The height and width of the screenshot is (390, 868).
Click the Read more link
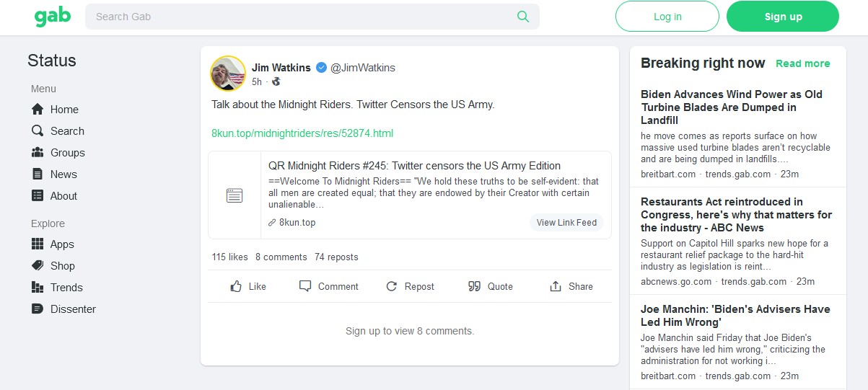pos(803,63)
